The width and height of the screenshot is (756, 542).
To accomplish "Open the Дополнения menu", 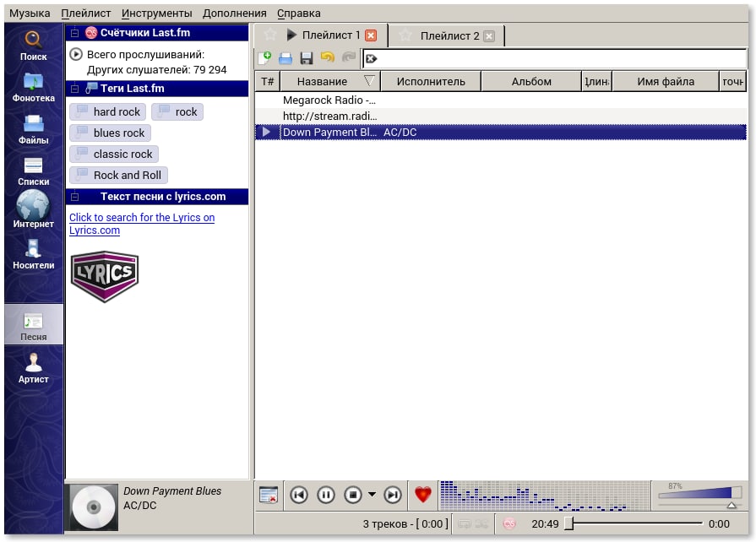I will coord(234,14).
